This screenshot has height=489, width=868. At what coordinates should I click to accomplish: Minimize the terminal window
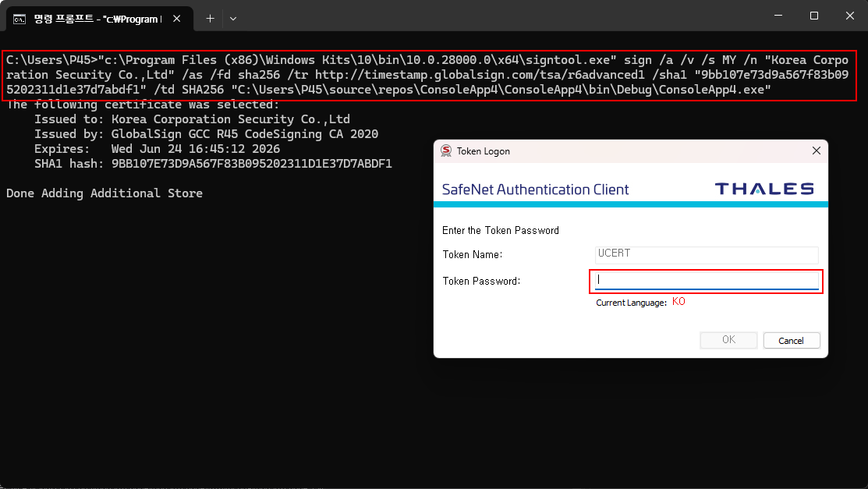[x=777, y=16]
